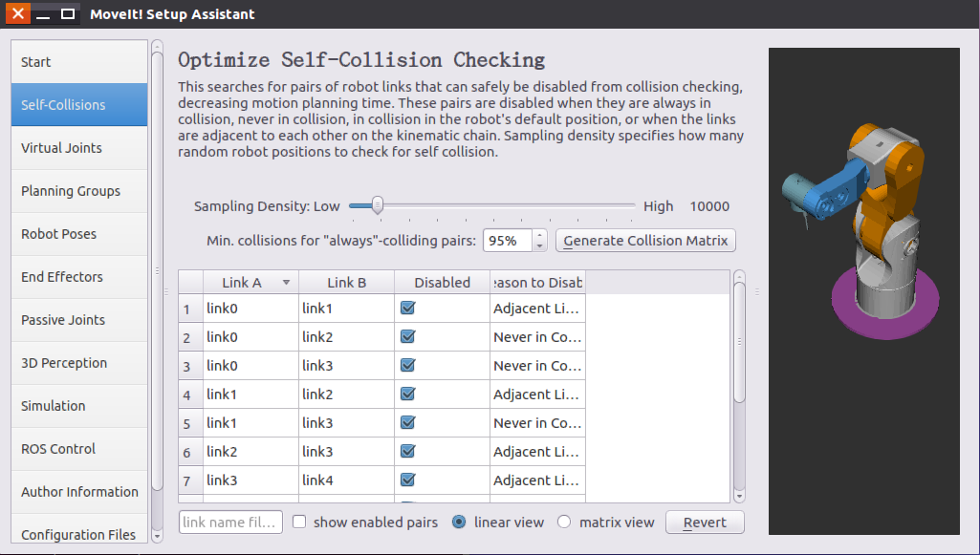This screenshot has width=980, height=555.
Task: Click the Adjacent Li... reason in row 1
Action: [537, 308]
